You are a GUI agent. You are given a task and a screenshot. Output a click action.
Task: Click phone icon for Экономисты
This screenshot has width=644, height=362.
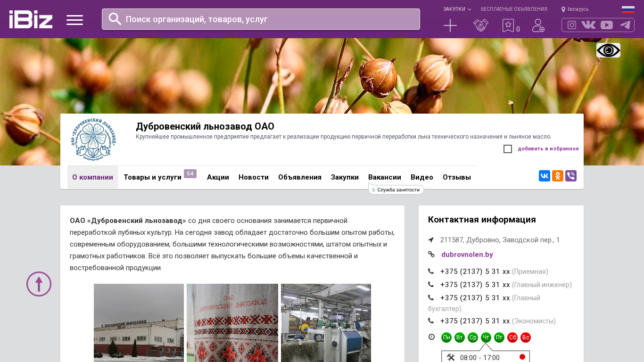(x=431, y=321)
